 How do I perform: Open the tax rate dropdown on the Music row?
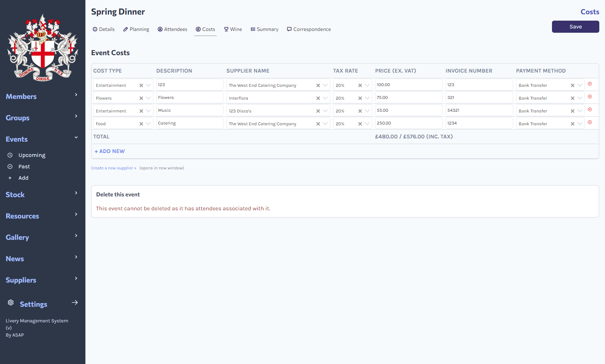click(x=368, y=111)
